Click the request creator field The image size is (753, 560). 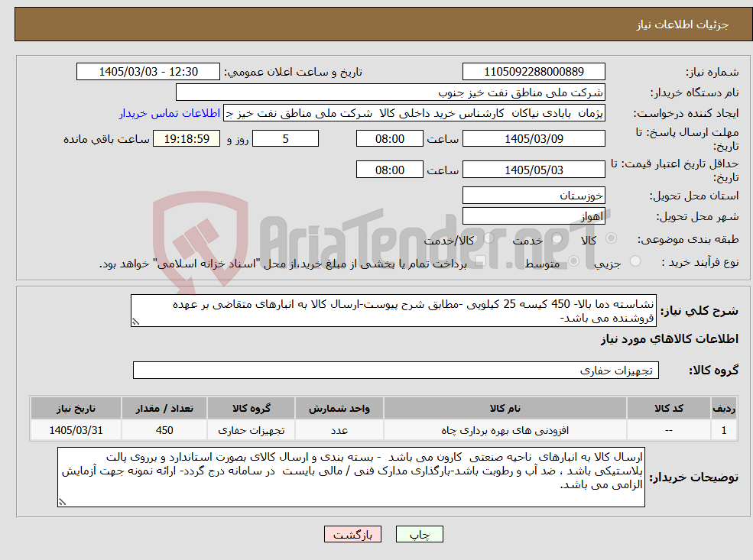click(x=414, y=113)
